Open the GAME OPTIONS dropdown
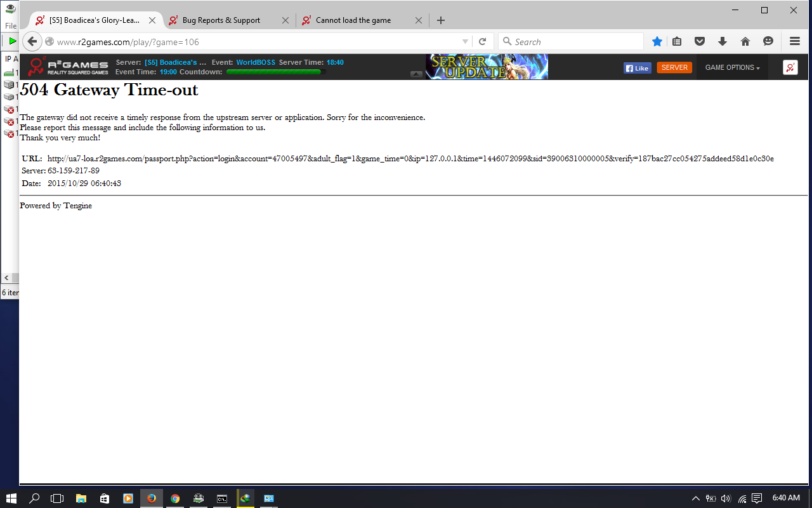 coord(732,67)
